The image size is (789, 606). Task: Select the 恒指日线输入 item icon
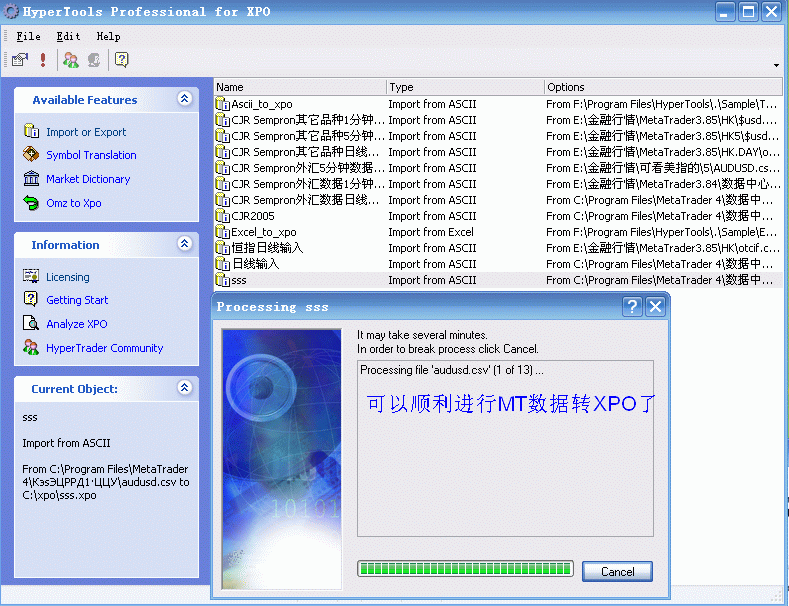(x=222, y=248)
